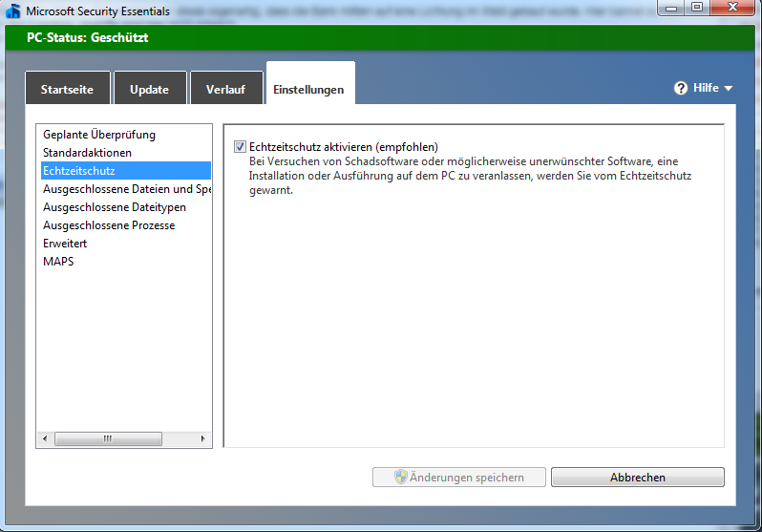Image resolution: width=762 pixels, height=532 pixels.
Task: Click the list's left scroll arrow
Action: coord(45,438)
